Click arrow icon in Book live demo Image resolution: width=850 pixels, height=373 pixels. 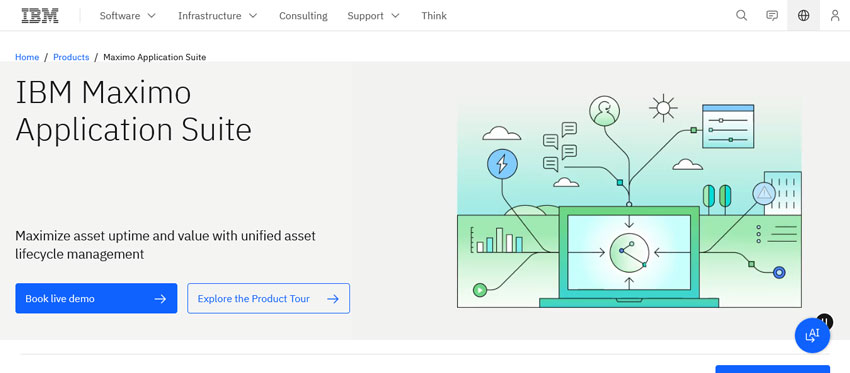click(160, 299)
